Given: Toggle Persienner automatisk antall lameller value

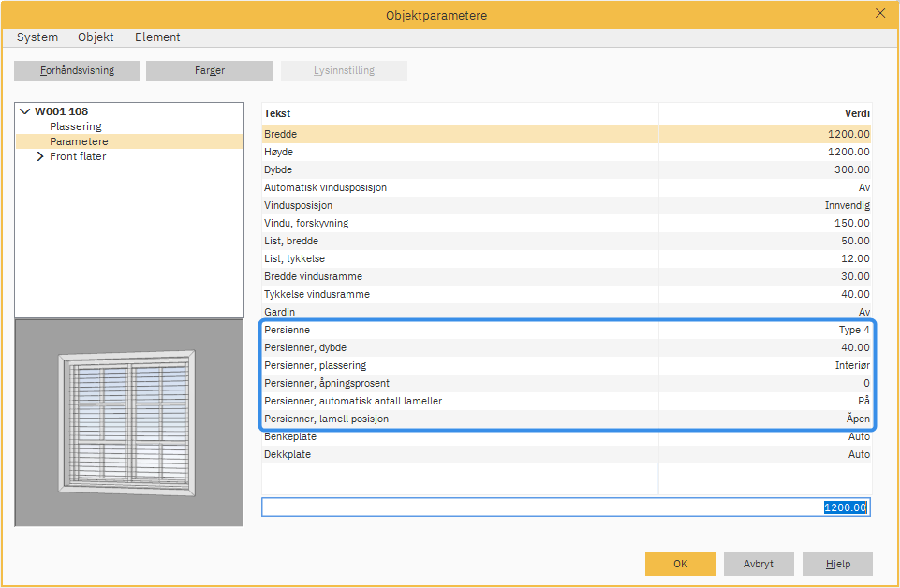Looking at the screenshot, I should 863,401.
